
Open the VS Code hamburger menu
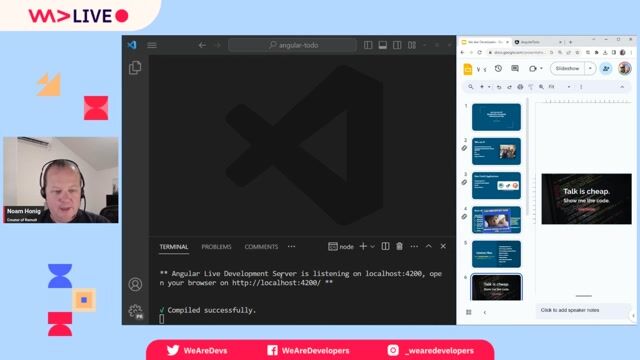point(152,45)
